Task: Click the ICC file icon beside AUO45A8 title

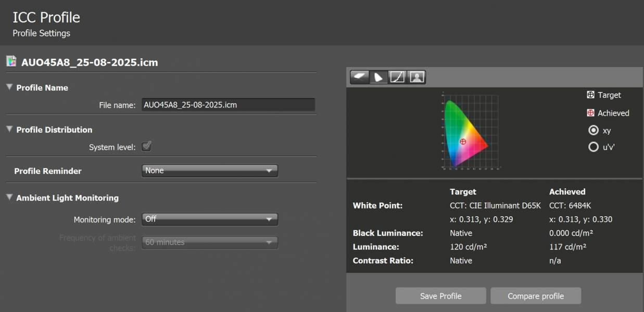Action: click(x=11, y=62)
